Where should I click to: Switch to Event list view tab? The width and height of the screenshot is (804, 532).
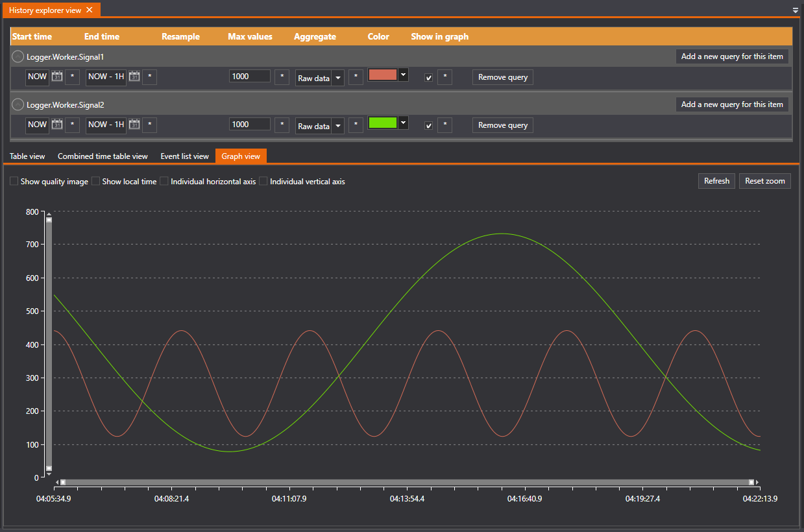tap(184, 156)
